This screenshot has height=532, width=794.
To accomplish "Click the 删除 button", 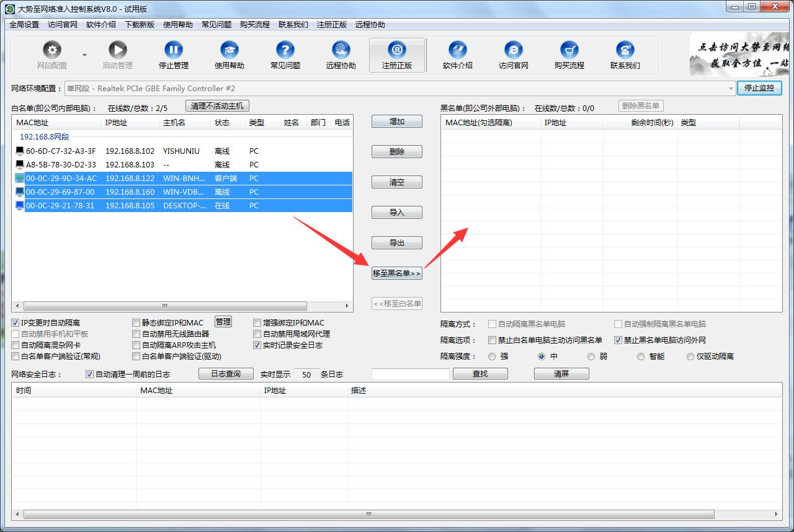I will [397, 152].
